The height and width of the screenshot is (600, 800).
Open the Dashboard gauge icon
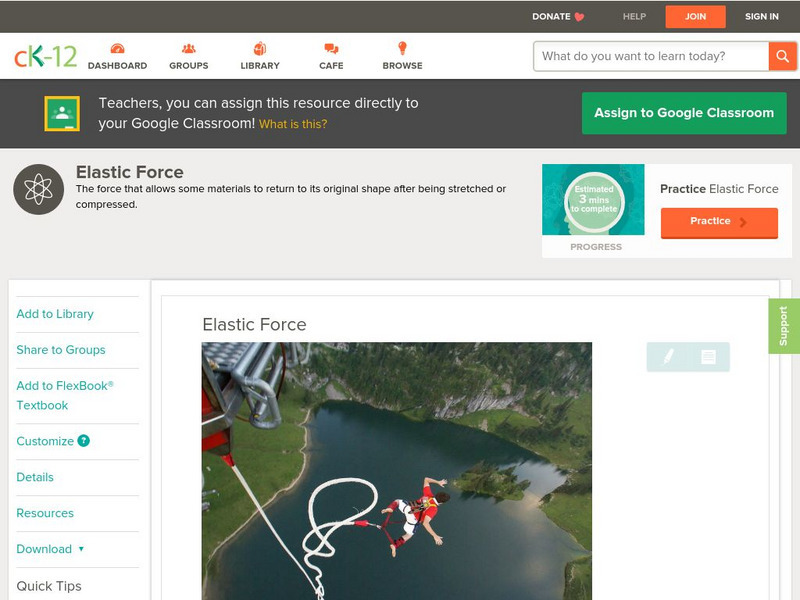click(117, 48)
